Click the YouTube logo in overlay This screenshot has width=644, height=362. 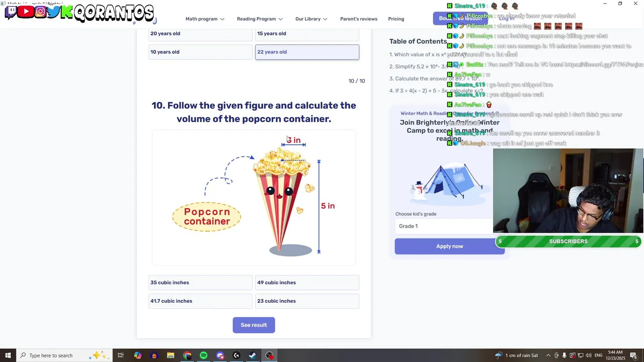pos(26,12)
